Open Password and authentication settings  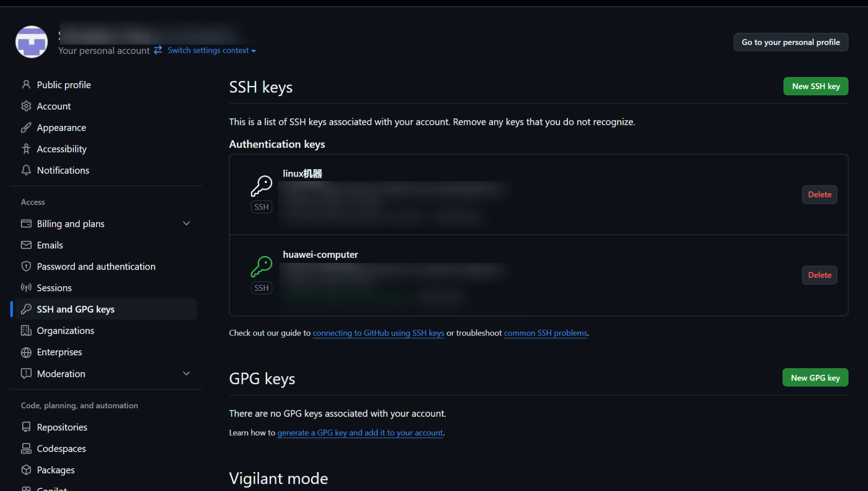[96, 267]
